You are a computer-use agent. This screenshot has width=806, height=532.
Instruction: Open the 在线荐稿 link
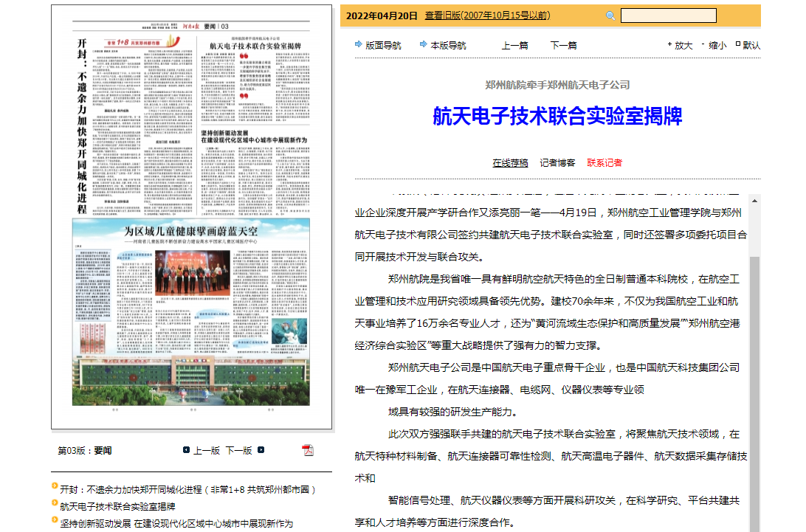tap(510, 163)
